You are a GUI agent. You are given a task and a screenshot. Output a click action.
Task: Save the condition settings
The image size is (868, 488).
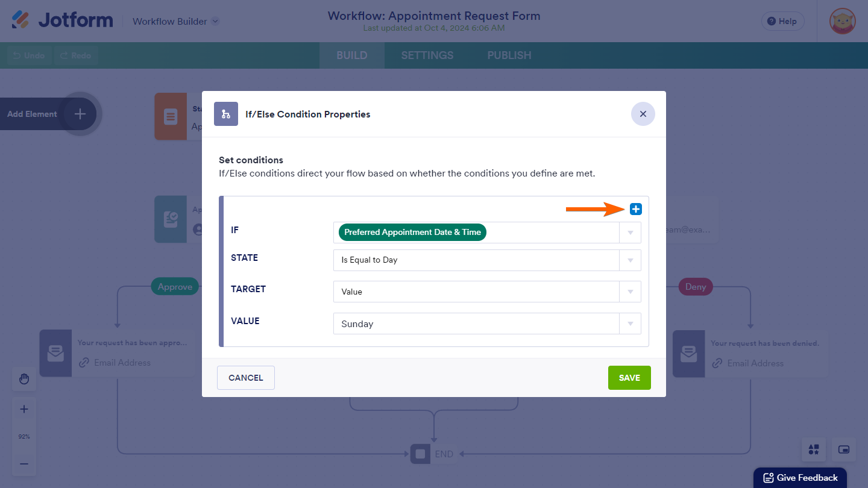coord(629,378)
